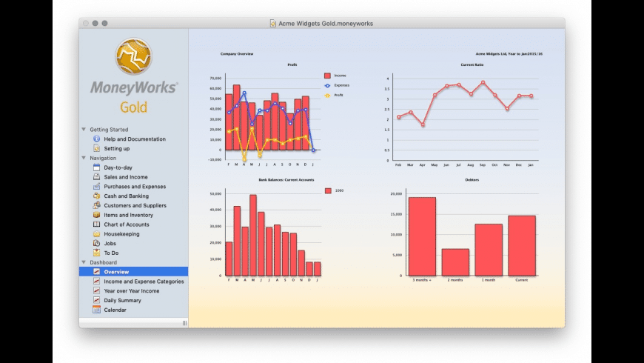Click the Current debtors bar
The image size is (644, 363).
pyautogui.click(x=522, y=246)
